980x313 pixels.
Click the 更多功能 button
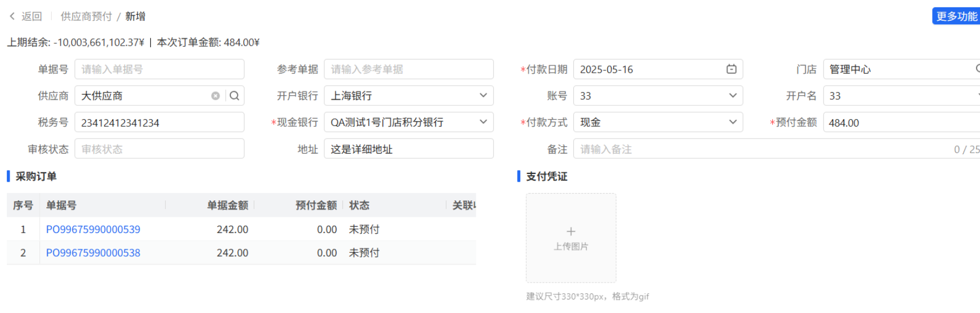pyautogui.click(x=956, y=16)
